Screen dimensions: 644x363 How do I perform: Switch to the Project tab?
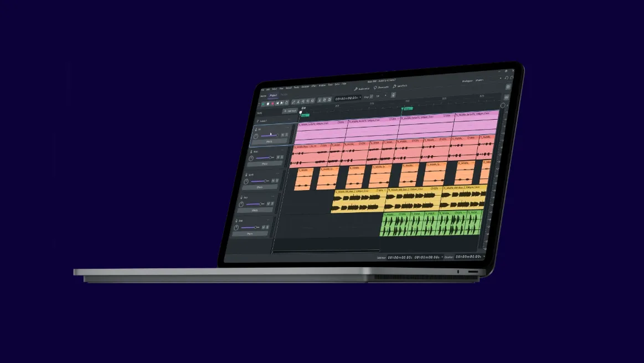click(273, 95)
